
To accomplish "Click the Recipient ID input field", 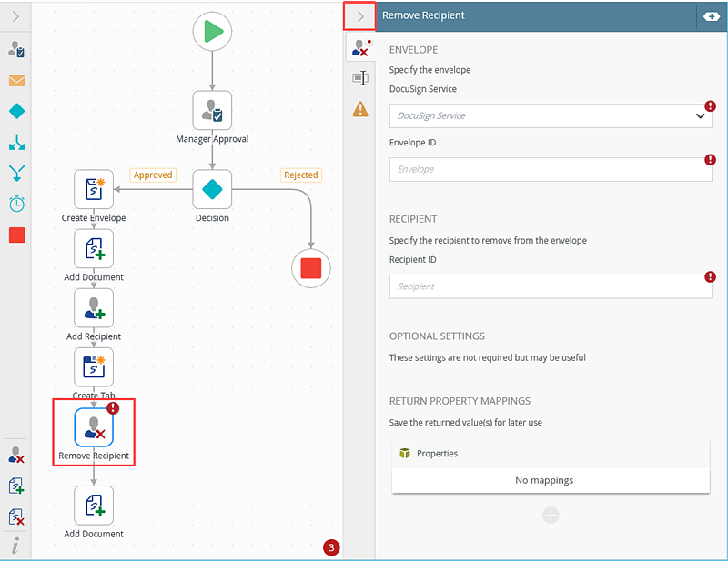I will pos(550,286).
